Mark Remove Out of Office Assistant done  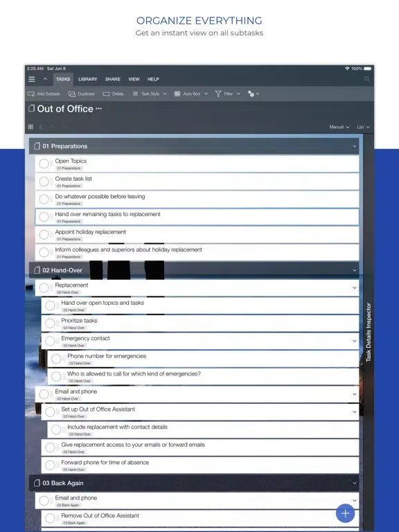point(50,518)
